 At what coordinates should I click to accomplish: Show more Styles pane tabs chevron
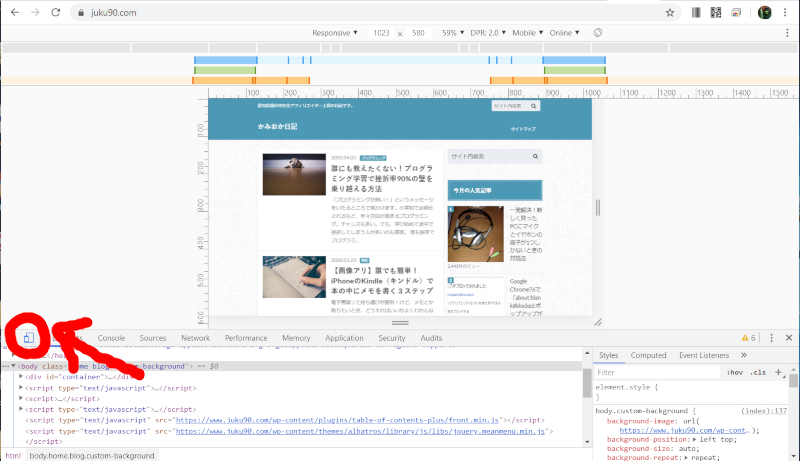coord(743,355)
